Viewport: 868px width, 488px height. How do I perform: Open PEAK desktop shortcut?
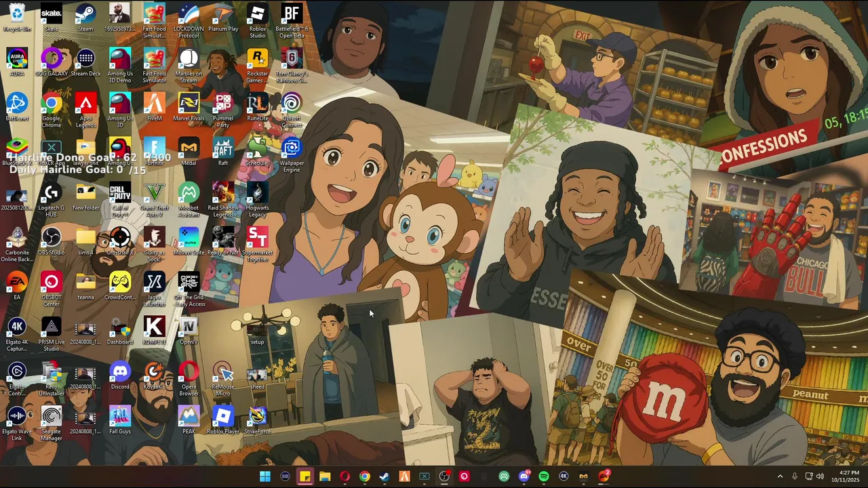click(189, 420)
